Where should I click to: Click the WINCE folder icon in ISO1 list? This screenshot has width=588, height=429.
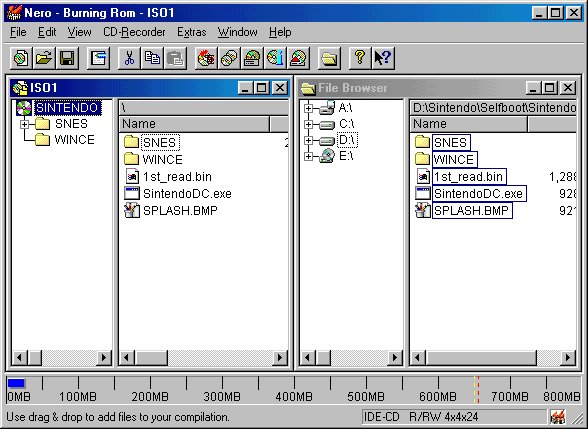132,159
